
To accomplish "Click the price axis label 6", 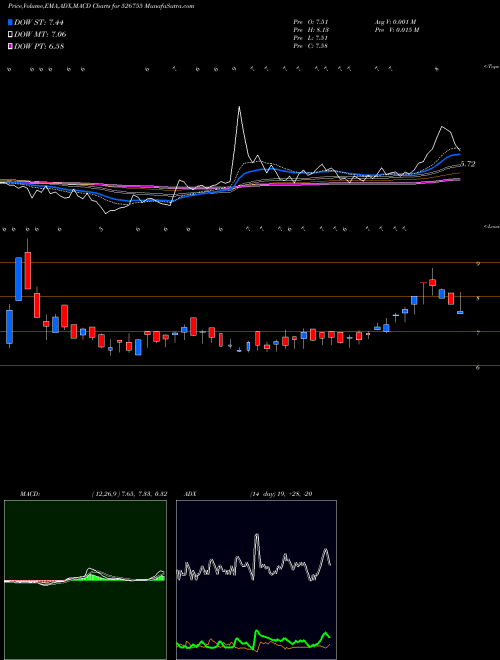I will 478,367.
